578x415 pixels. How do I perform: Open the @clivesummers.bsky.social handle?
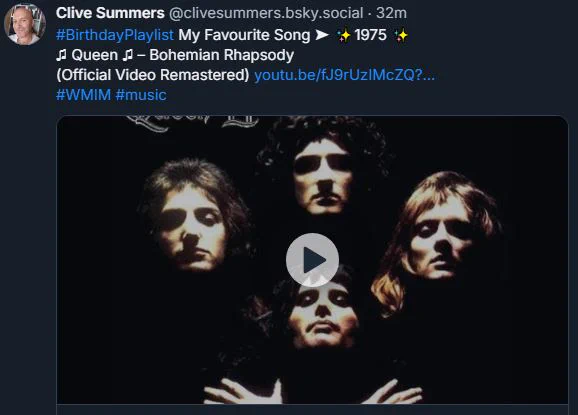click(x=266, y=13)
